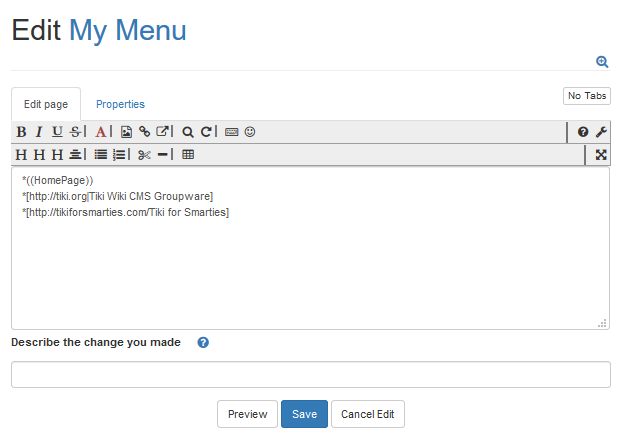Insert a wiki link with chain icon

click(144, 132)
